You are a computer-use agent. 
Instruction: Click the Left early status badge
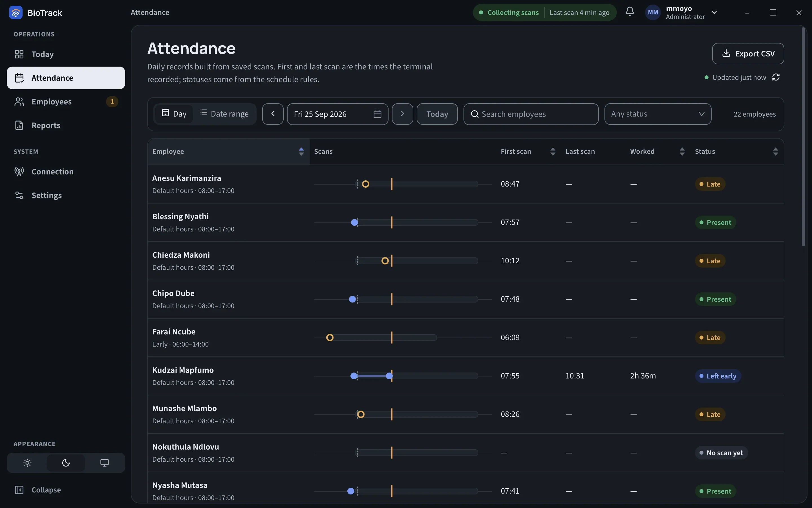coord(718,376)
